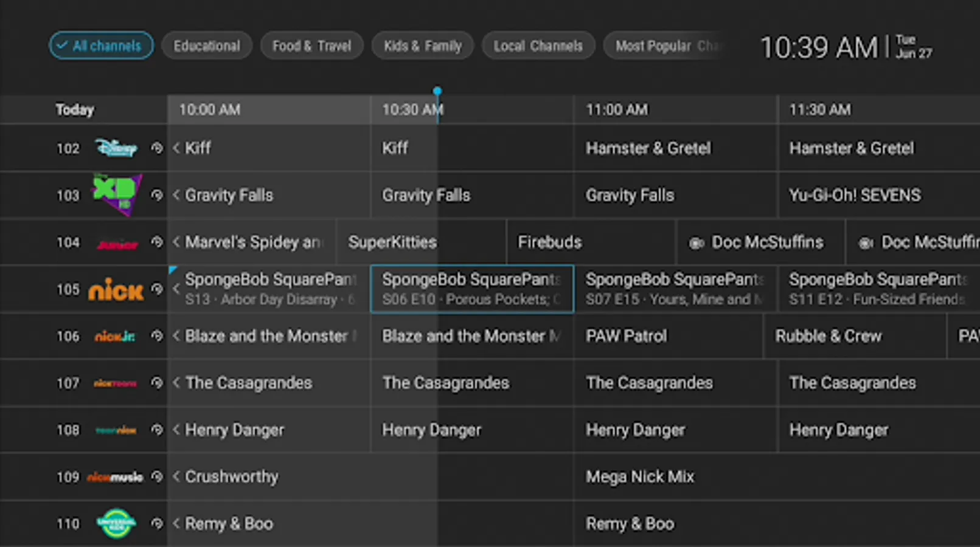
Task: Select PAW Patrol at 11:00 AM
Action: click(x=668, y=335)
